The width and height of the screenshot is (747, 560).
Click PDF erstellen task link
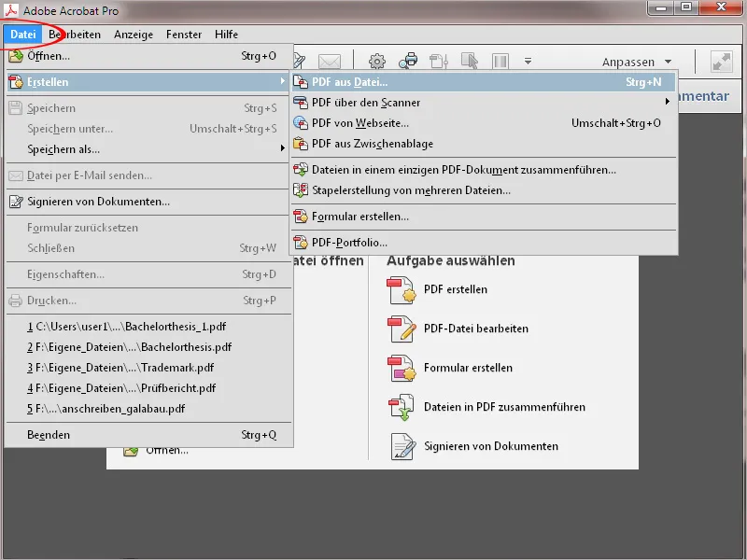(x=456, y=289)
